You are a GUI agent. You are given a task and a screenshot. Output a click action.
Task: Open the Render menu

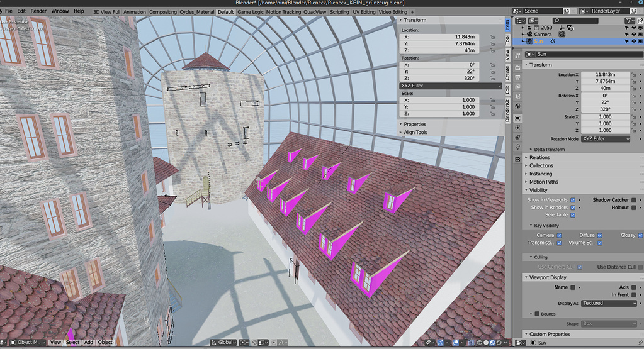pos(38,11)
